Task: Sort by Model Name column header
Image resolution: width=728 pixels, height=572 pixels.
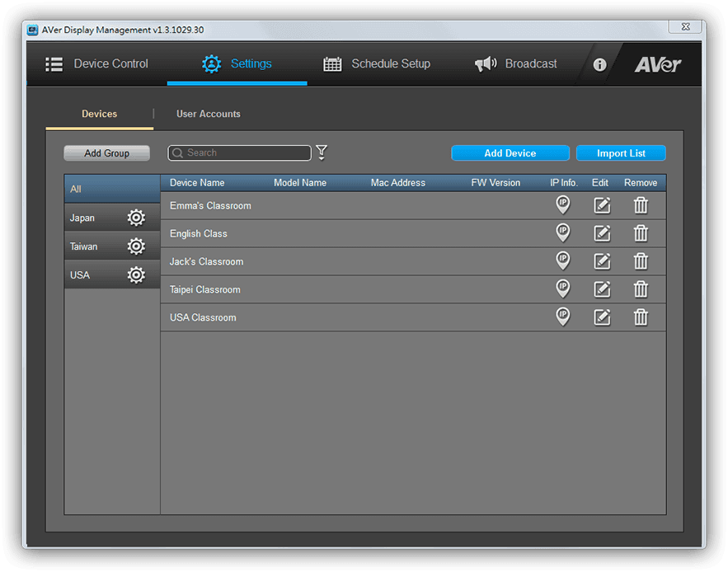Action: tap(300, 183)
